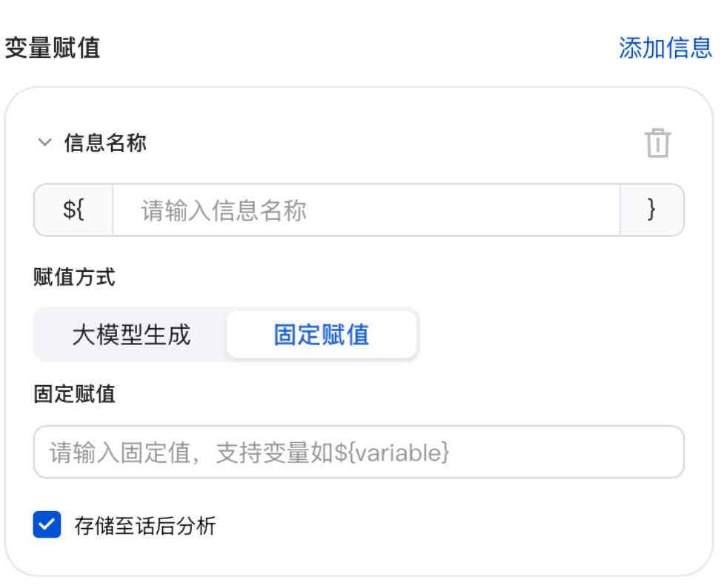This screenshot has height=588, width=727.
Task: Click the 添加信息 link
Action: (666, 47)
